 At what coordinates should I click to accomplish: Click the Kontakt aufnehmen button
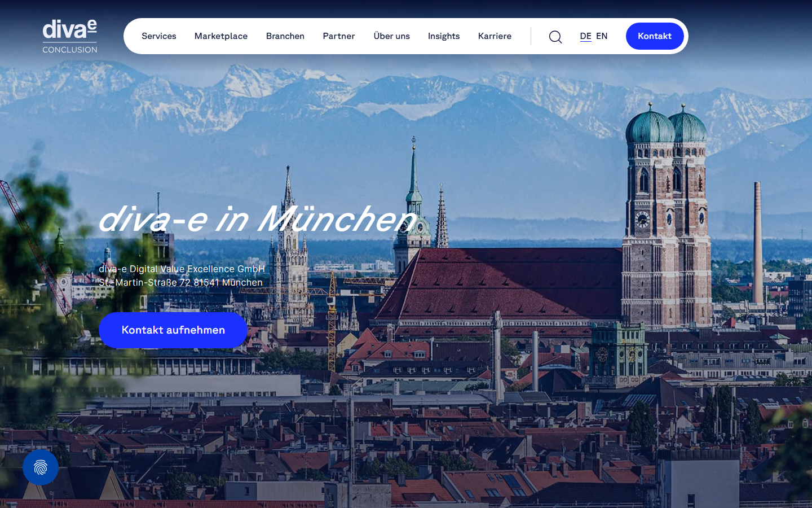[173, 330]
